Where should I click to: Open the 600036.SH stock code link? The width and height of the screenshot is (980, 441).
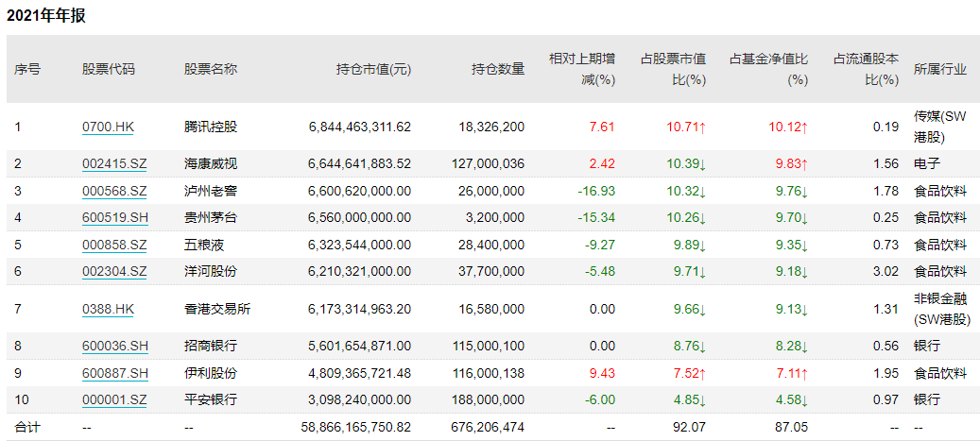click(114, 346)
